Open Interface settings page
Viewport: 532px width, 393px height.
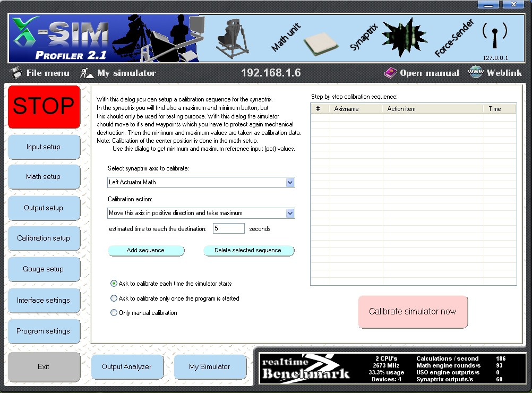coord(44,301)
